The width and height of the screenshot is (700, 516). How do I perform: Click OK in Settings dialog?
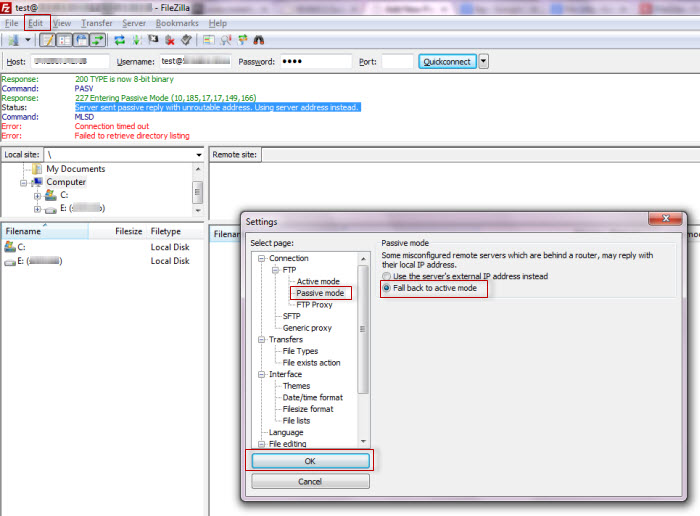[310, 461]
